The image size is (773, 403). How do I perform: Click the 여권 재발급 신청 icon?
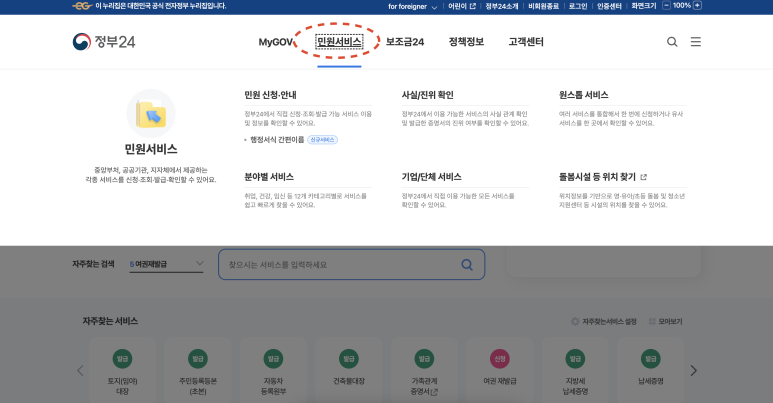pos(499,359)
